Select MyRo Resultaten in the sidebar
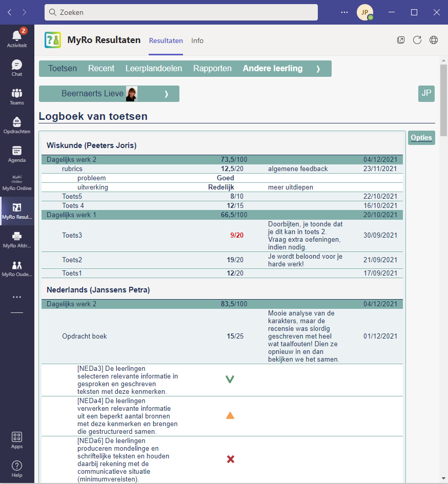Viewport: 448px width, 484px height. (x=17, y=211)
